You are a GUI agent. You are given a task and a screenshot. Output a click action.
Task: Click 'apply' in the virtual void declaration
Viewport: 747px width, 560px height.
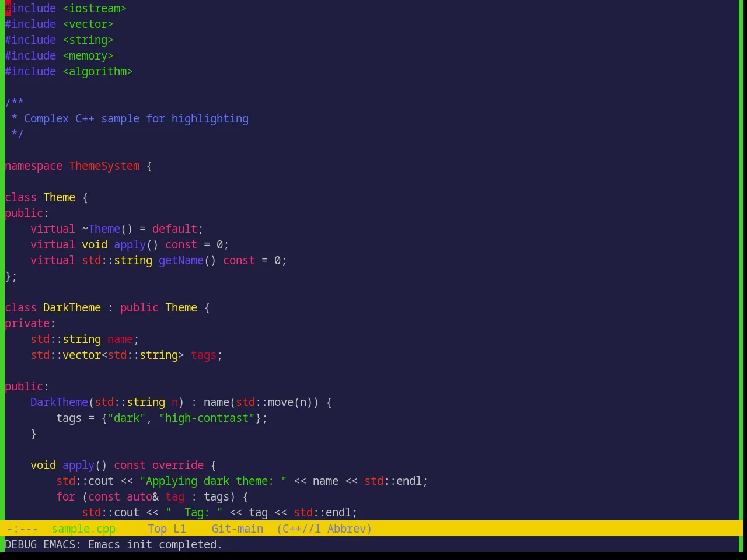click(130, 244)
